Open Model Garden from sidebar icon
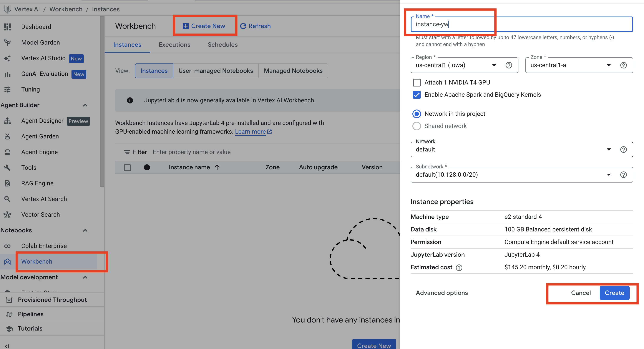This screenshot has height=349, width=644. [8, 43]
